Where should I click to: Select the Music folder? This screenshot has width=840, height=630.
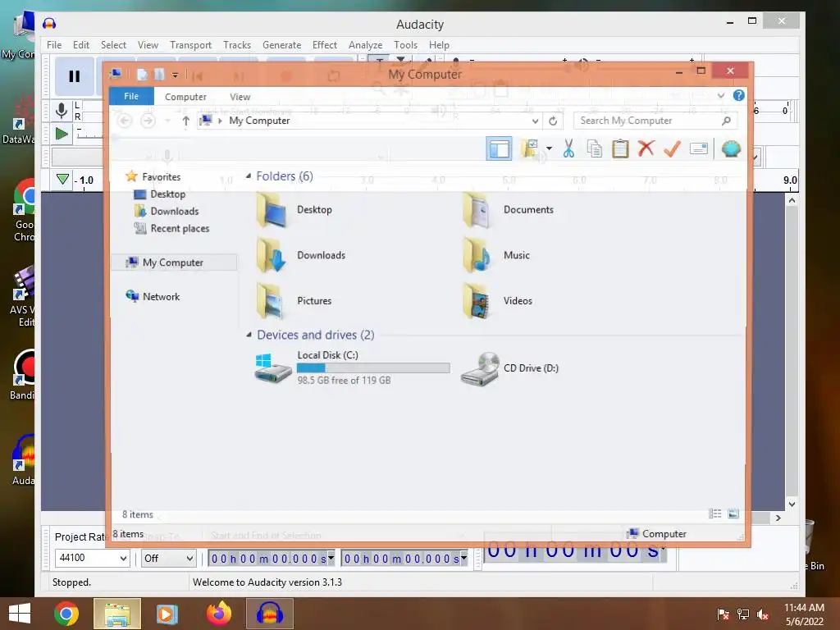(x=496, y=256)
